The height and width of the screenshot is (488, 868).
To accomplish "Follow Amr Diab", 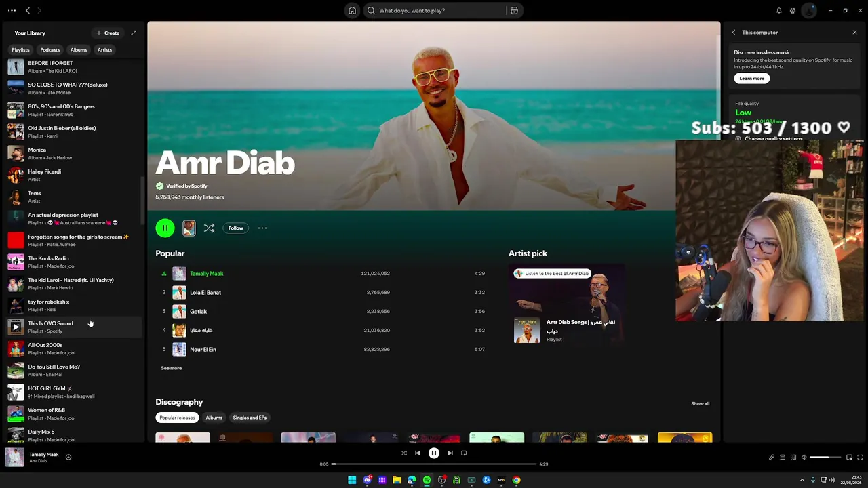I will click(x=235, y=228).
